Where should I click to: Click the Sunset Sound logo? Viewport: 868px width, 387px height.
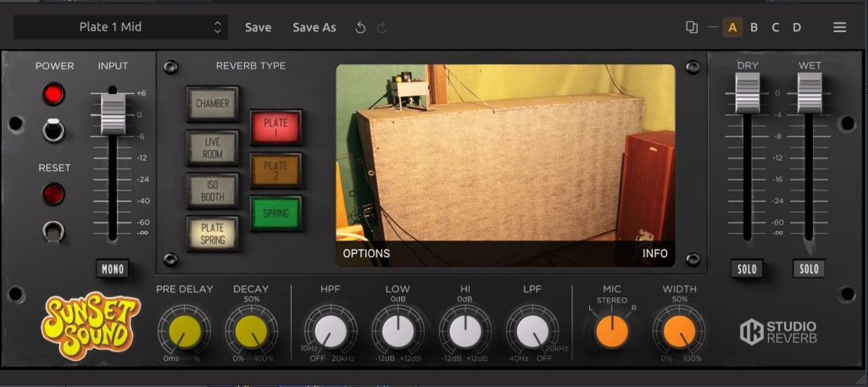pos(91,324)
